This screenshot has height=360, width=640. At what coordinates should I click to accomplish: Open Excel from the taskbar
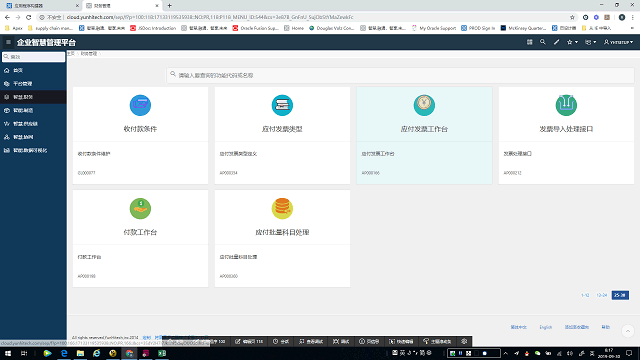click(162, 353)
